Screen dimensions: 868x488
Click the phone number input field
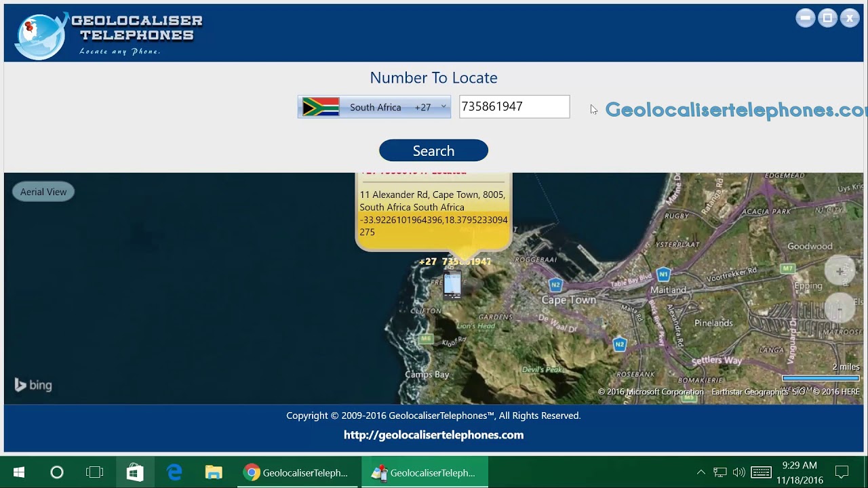click(514, 106)
